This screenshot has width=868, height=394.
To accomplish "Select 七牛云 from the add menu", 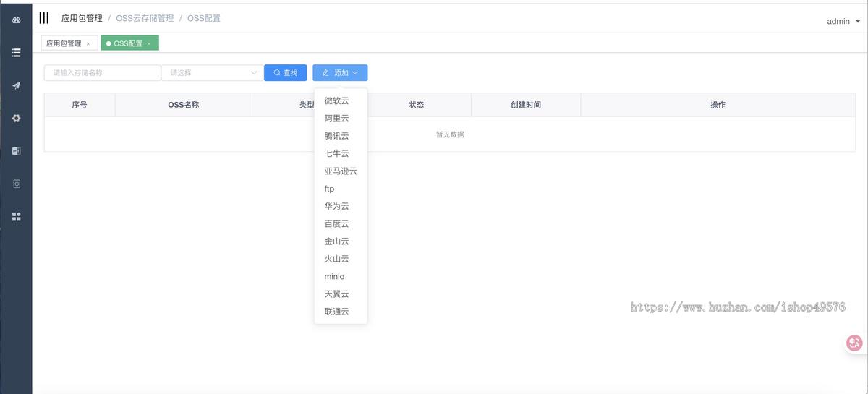I will click(341, 153).
